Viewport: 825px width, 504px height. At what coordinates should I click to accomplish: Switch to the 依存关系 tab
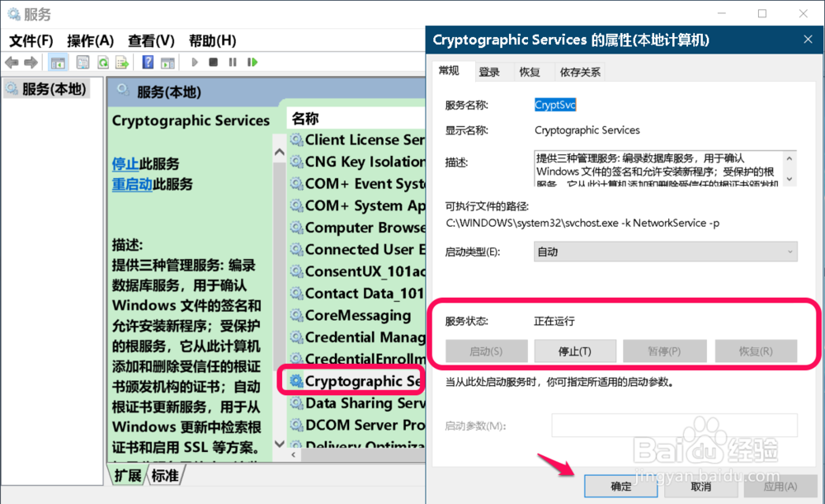580,72
